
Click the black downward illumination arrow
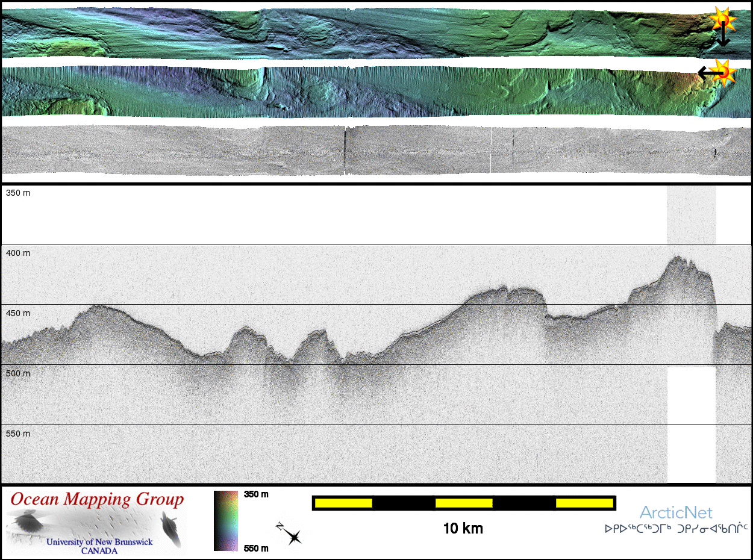(x=723, y=38)
